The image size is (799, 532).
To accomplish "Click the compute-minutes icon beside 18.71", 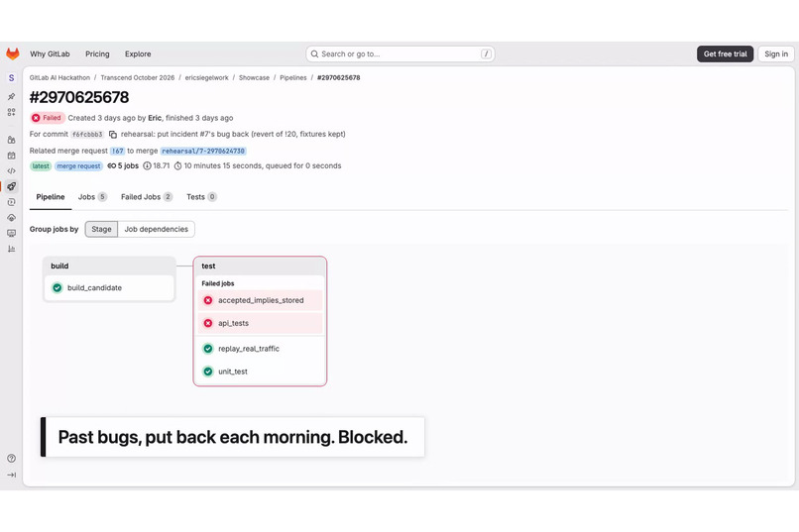I will [x=147, y=166].
